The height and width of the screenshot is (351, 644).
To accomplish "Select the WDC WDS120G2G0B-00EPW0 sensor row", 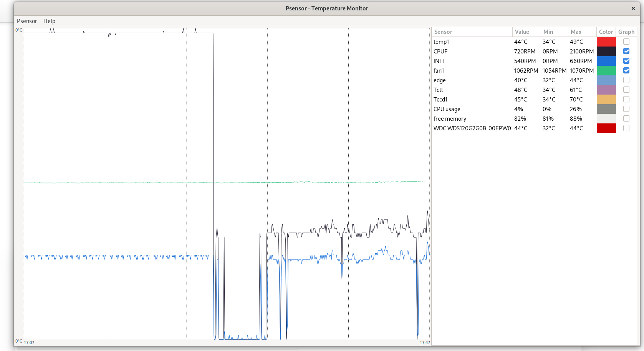I will (x=472, y=128).
